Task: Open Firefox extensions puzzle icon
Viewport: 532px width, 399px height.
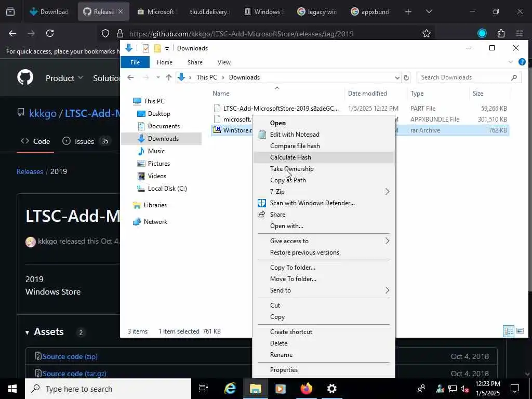Action: (501, 33)
